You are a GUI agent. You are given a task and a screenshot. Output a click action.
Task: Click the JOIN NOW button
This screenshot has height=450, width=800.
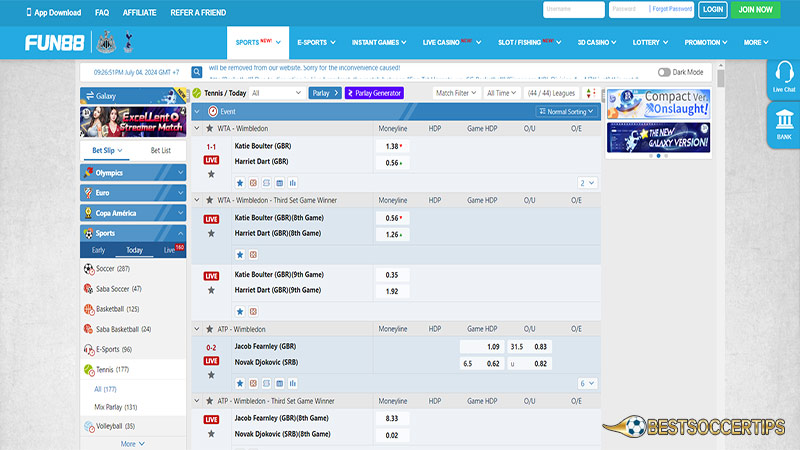(x=755, y=10)
